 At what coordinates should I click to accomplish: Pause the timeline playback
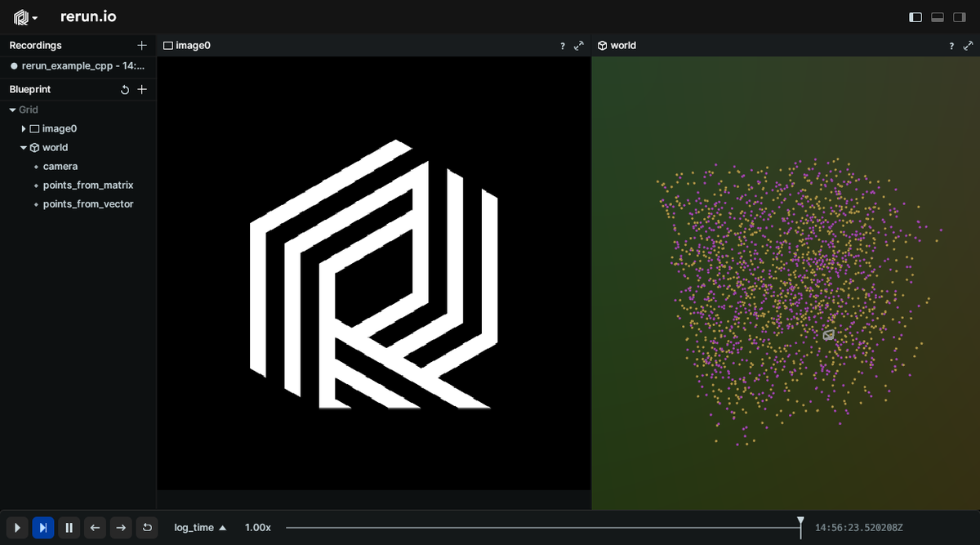click(x=69, y=528)
